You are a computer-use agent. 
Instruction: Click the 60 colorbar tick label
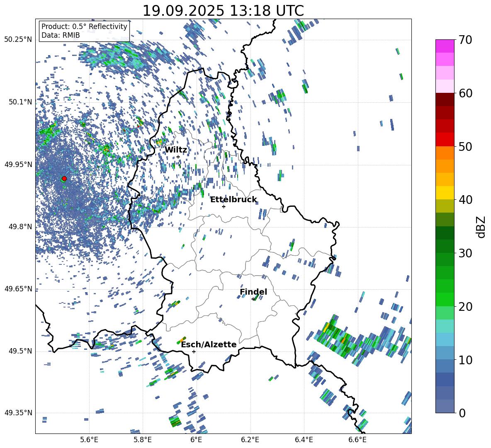(x=465, y=93)
